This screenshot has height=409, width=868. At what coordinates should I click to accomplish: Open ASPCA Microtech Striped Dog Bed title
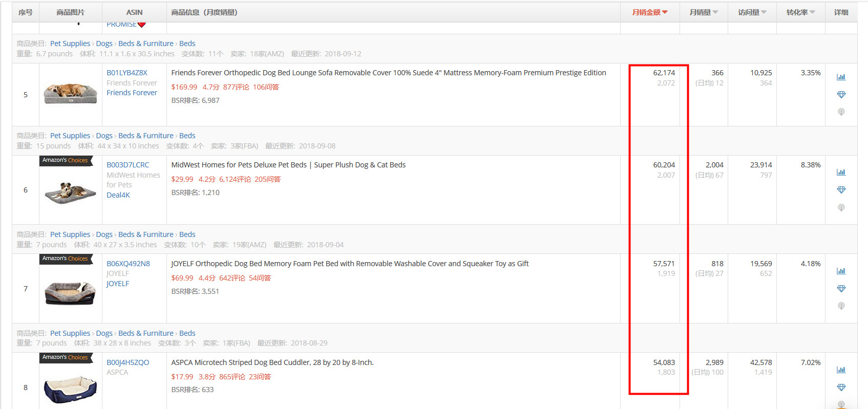coord(272,362)
